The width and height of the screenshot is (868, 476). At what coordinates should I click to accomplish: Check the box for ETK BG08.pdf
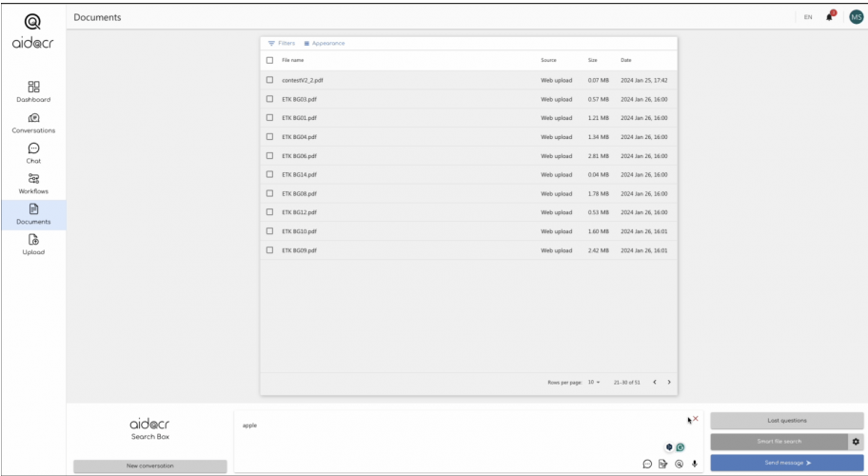269,193
